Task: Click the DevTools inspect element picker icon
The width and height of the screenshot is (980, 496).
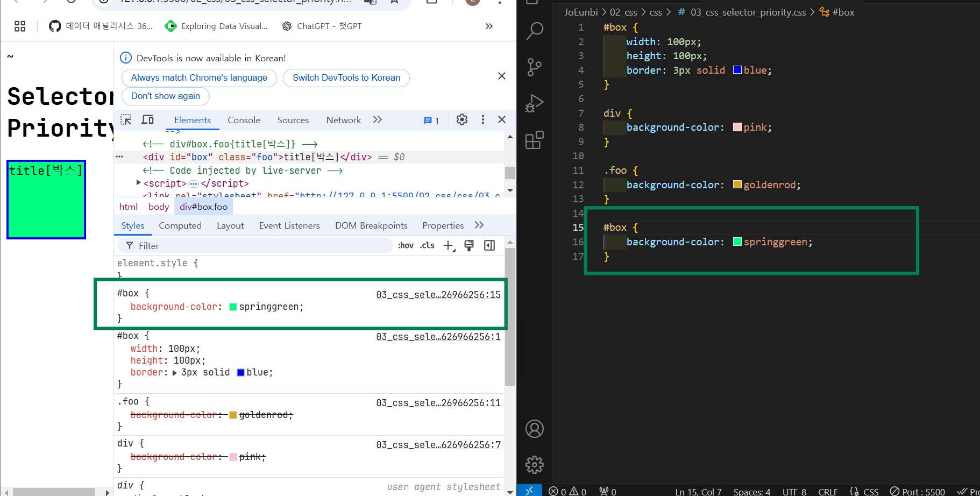Action: (126, 119)
